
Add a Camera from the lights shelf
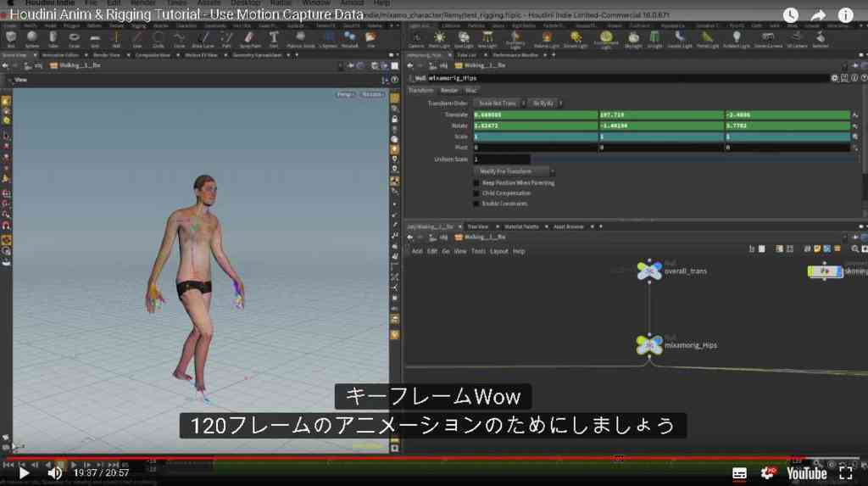(415, 39)
